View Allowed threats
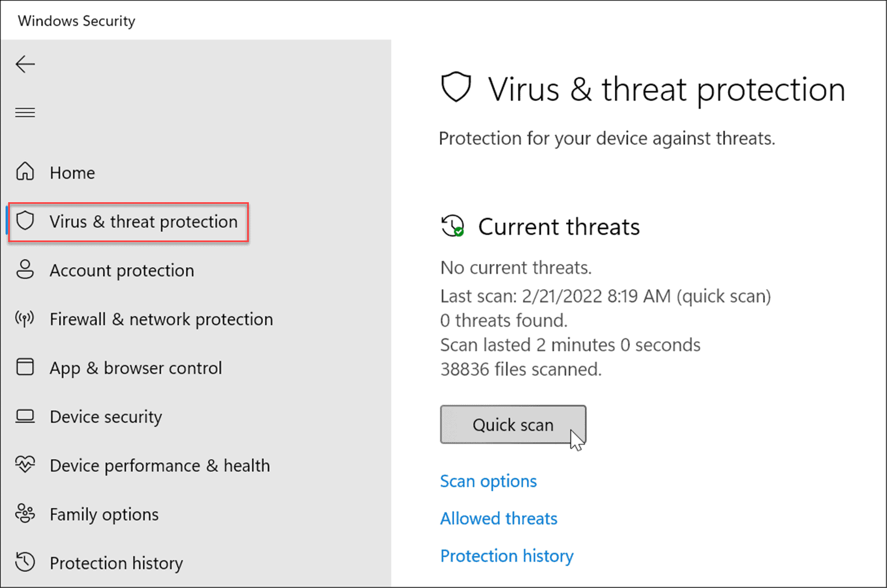The width and height of the screenshot is (887, 588). pos(498,518)
